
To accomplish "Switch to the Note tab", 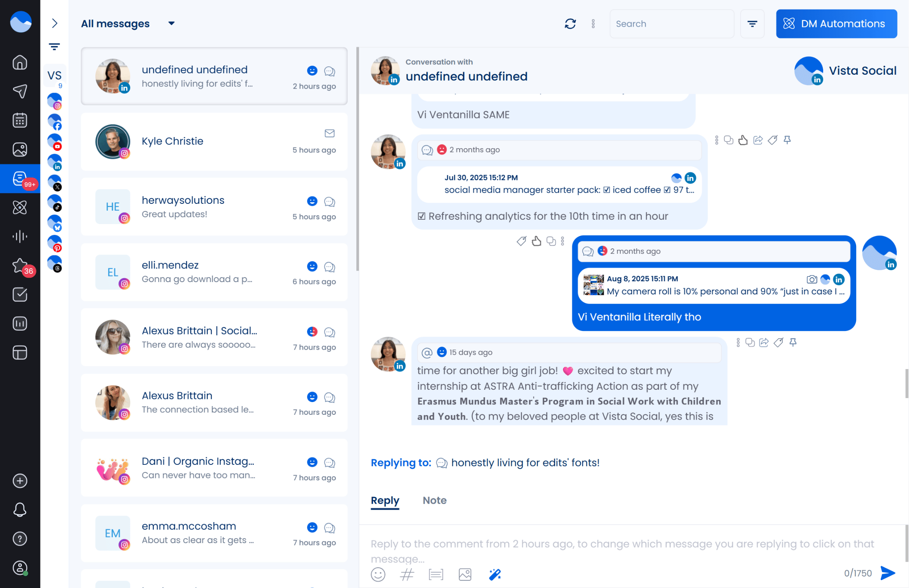I will [434, 500].
